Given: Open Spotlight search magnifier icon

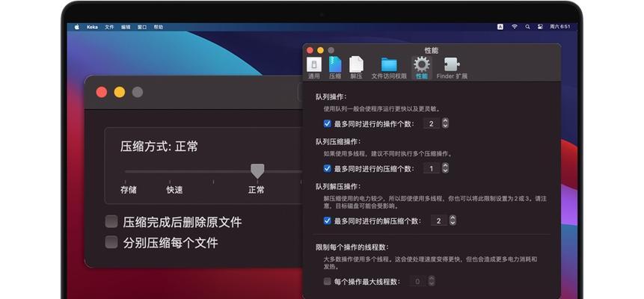Looking at the screenshot, I should (x=527, y=27).
